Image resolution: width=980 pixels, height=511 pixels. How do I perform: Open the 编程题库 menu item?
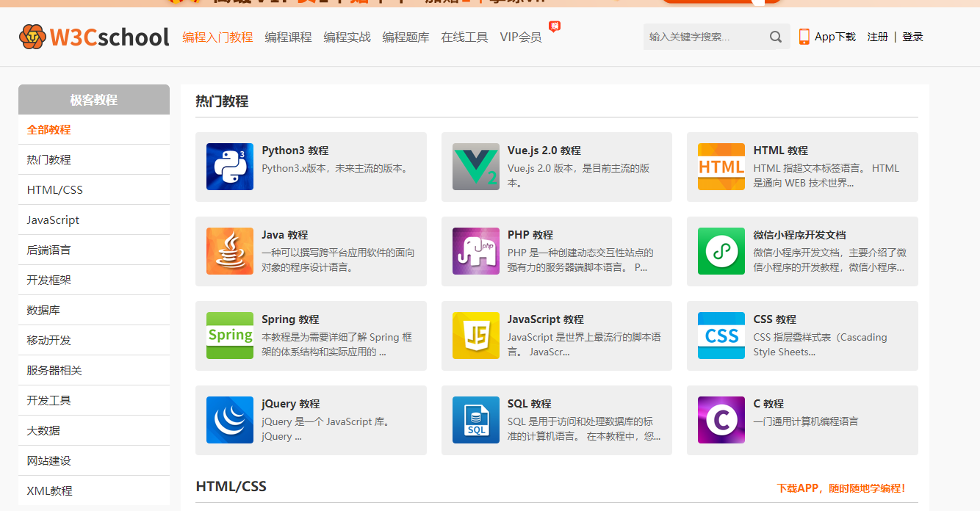[x=406, y=37]
